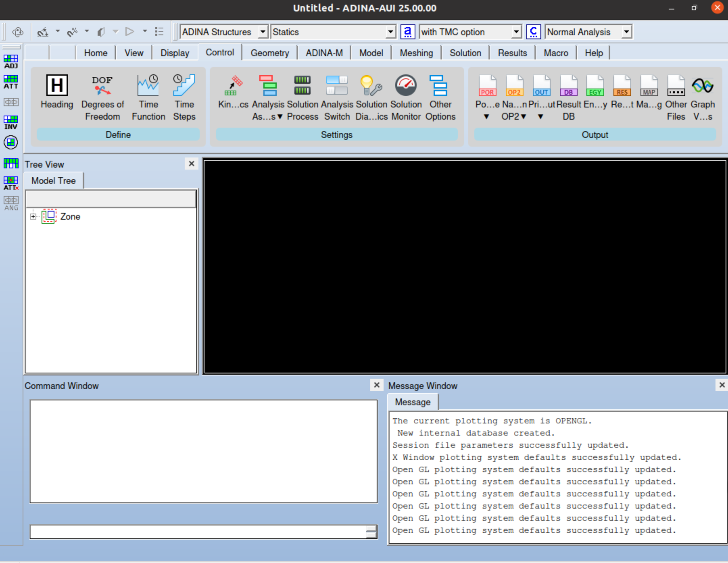Expand the Zone tree node
The width and height of the screenshot is (728, 563).
(33, 217)
